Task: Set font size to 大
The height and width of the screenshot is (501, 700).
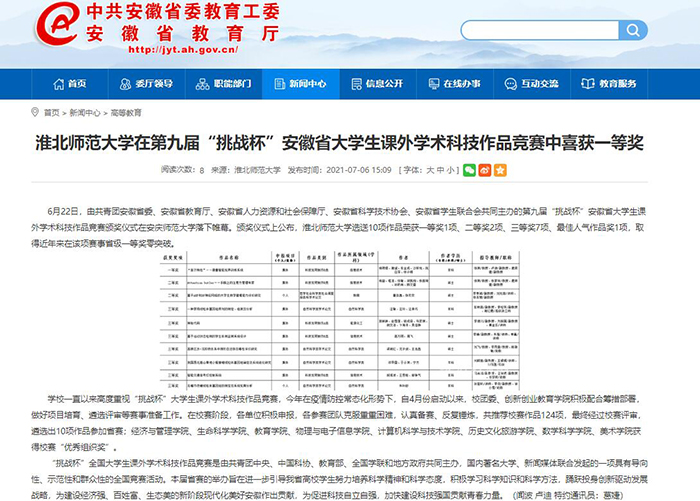Action: point(430,170)
